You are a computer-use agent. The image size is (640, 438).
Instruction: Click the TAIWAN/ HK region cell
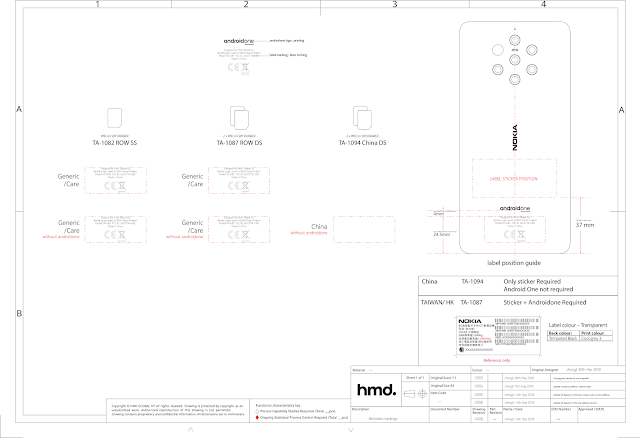437,302
